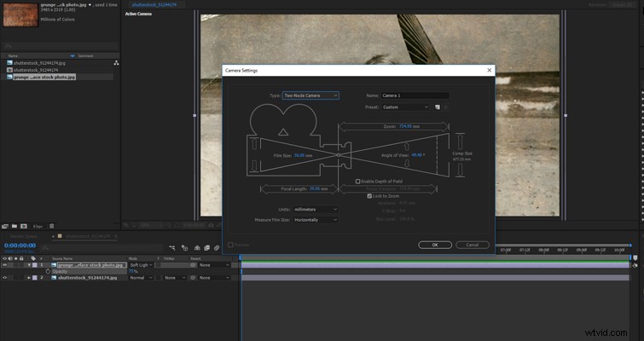
Task: Click the flowchart icon in Project panel
Action: 116,63
